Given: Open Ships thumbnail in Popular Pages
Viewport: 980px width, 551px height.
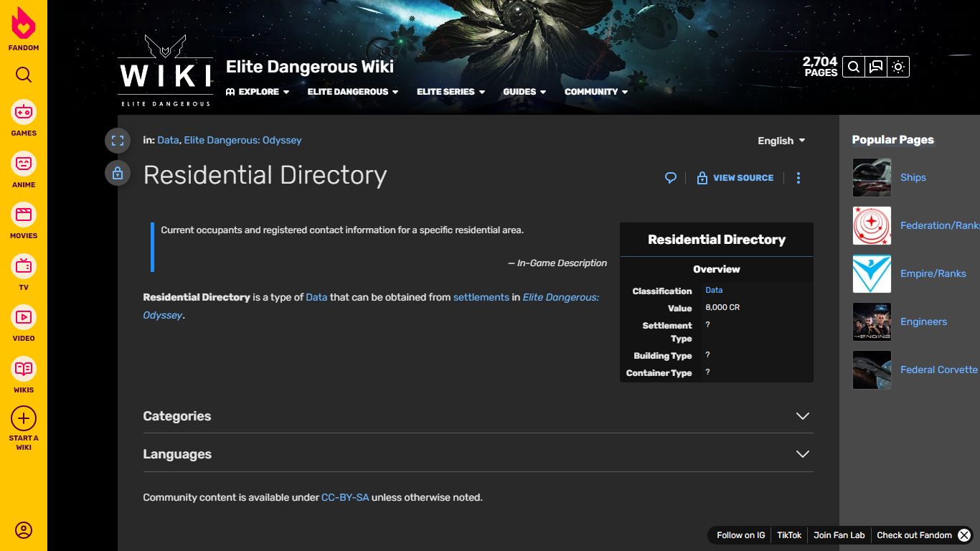Looking at the screenshot, I should 872,177.
